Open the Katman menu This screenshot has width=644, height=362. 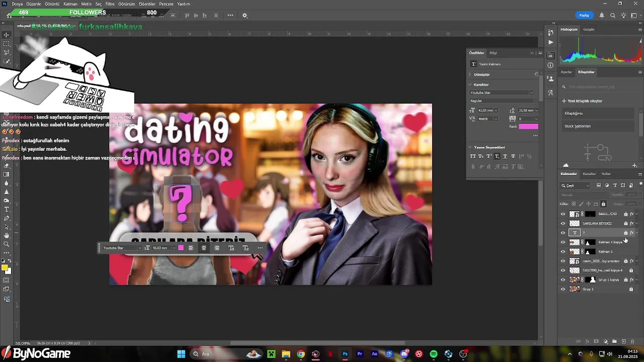point(70,4)
